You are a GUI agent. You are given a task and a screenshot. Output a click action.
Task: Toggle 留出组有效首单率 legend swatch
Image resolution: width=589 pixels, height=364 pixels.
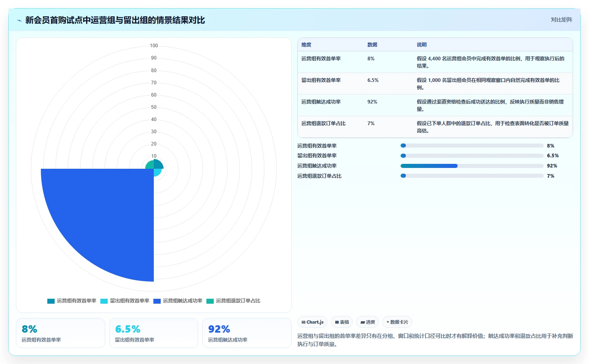pos(104,301)
